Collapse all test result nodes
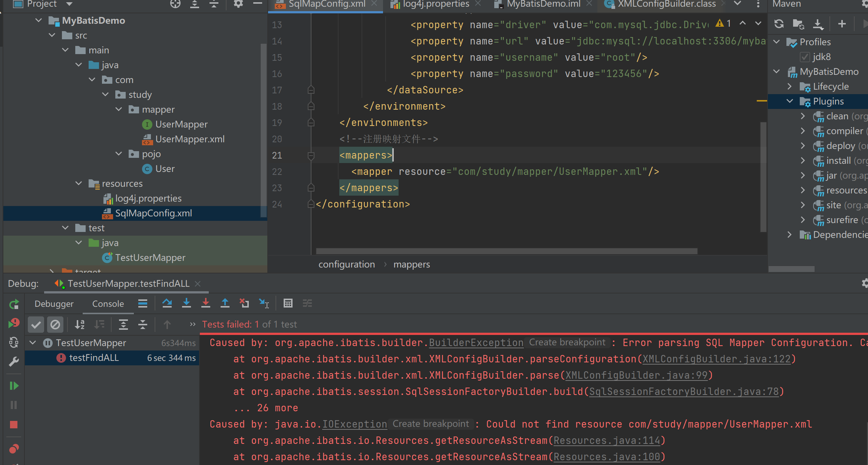Viewport: 868px width, 465px height. pyautogui.click(x=143, y=325)
